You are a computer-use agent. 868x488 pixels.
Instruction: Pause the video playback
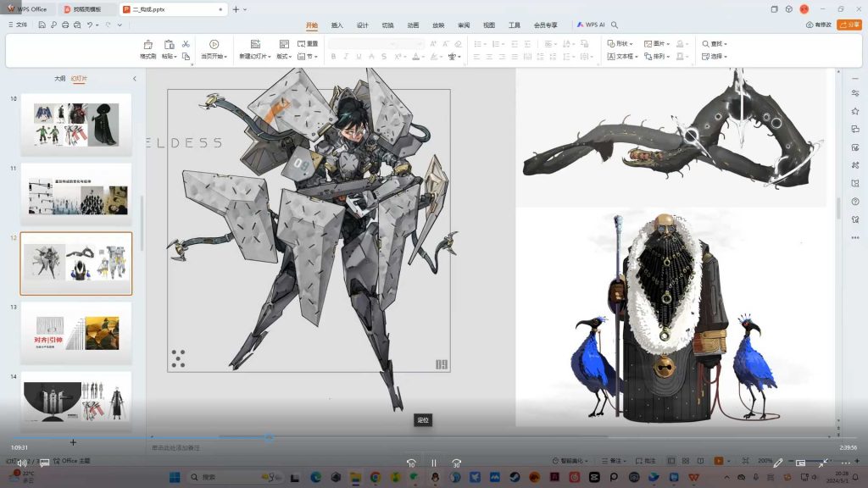[433, 463]
